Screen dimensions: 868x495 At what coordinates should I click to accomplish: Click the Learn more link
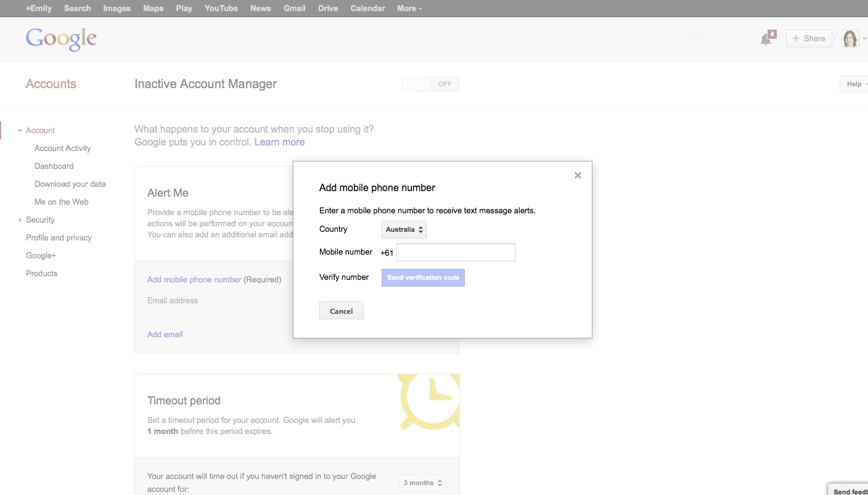point(279,142)
